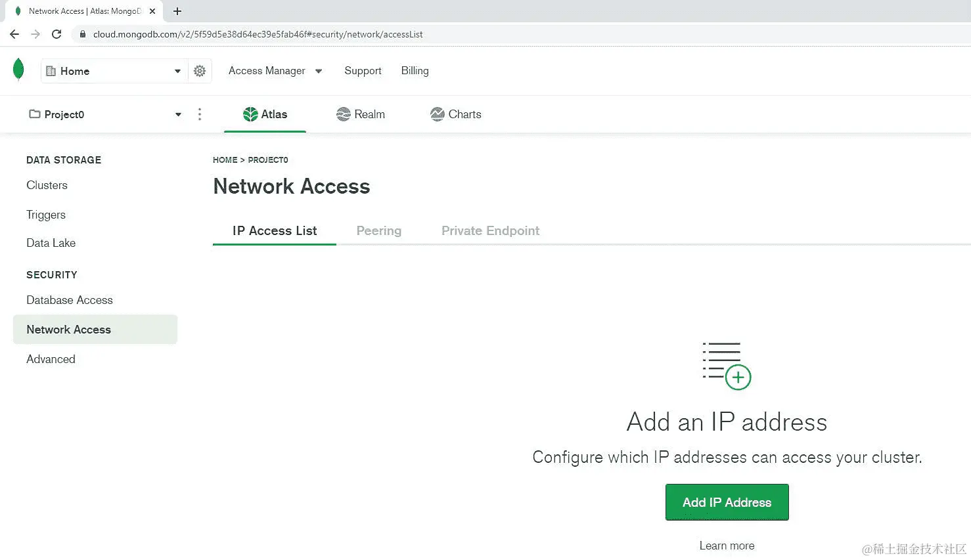Navigate back with the browser arrow

tap(14, 33)
